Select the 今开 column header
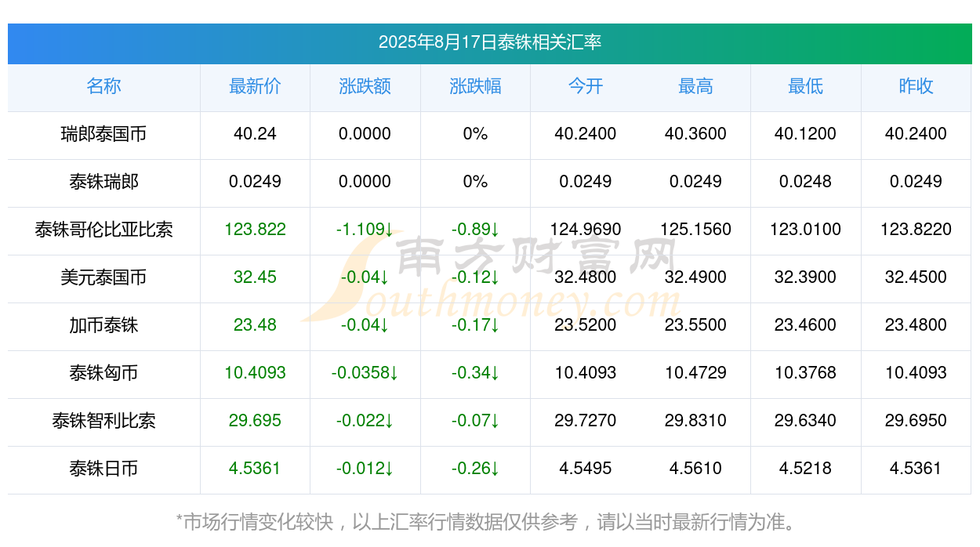The image size is (980, 547). click(x=586, y=86)
